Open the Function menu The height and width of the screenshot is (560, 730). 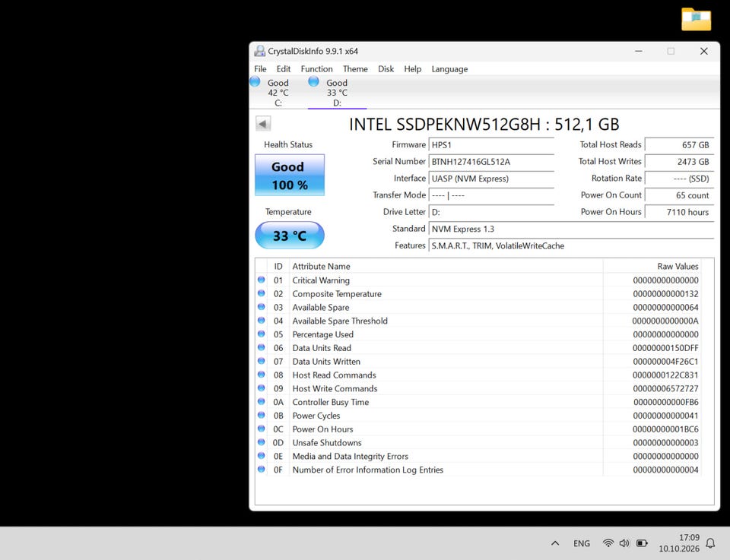point(316,69)
